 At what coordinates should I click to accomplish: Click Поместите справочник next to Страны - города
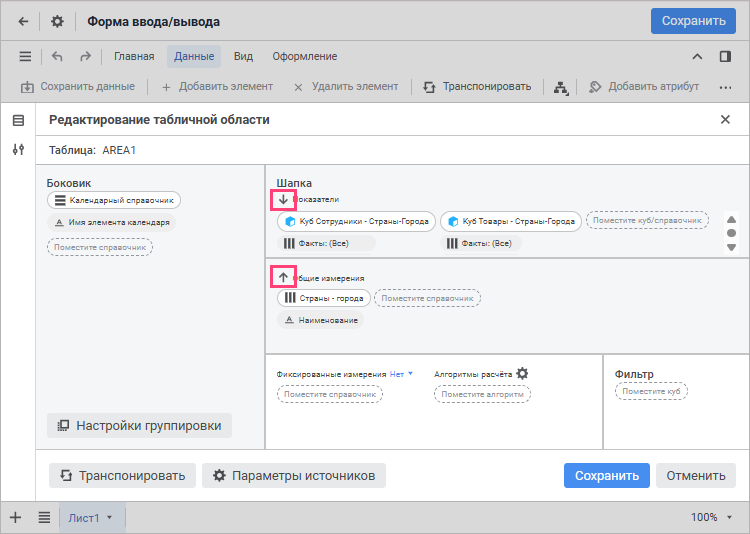click(x=427, y=298)
